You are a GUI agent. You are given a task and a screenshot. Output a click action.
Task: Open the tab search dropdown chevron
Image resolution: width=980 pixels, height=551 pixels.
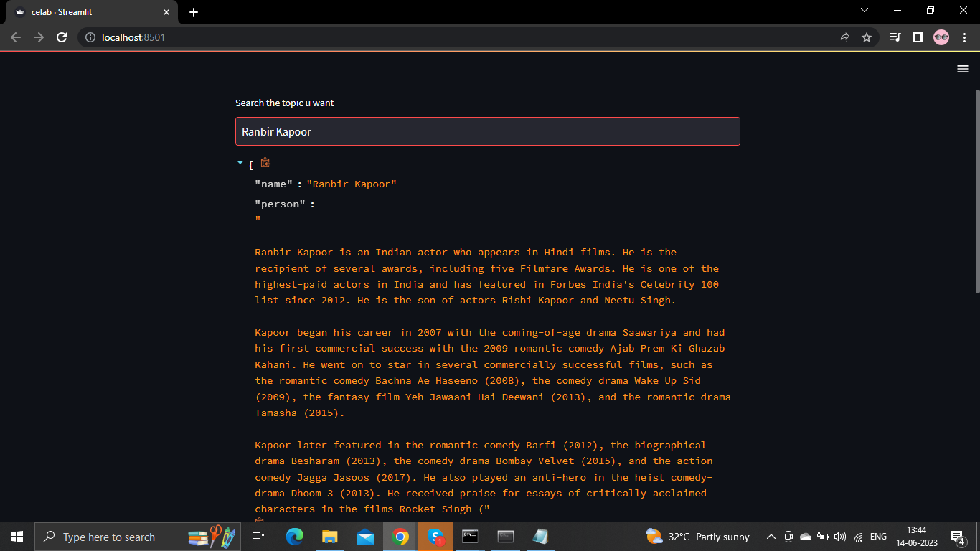tap(864, 11)
